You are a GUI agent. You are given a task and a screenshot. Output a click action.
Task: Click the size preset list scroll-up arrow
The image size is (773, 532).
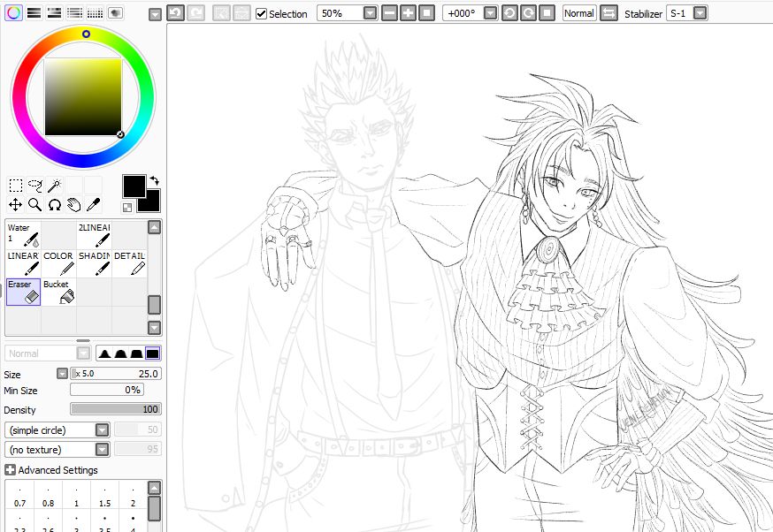click(154, 488)
